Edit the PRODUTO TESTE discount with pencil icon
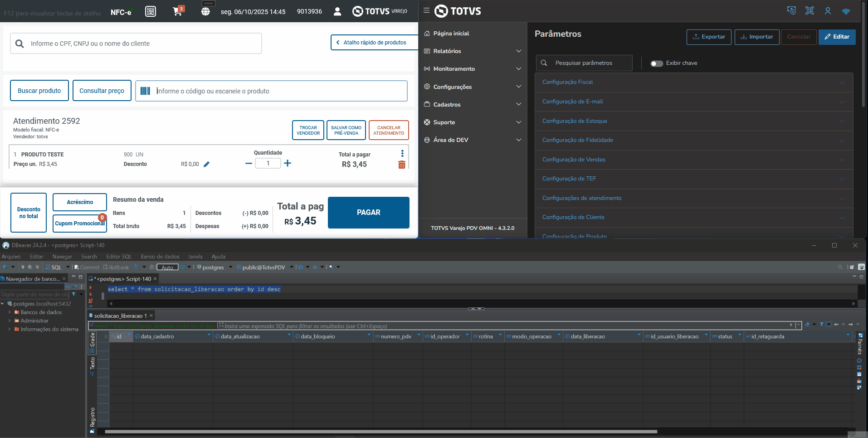The height and width of the screenshot is (438, 868). point(206,164)
